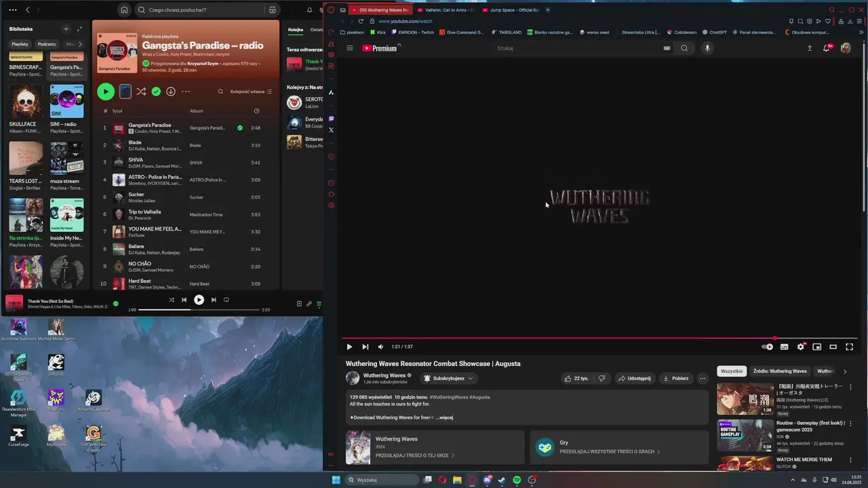Image resolution: width=868 pixels, height=488 pixels.
Task: Open DREDGE desktop shortcut
Action: [x=56, y=365]
